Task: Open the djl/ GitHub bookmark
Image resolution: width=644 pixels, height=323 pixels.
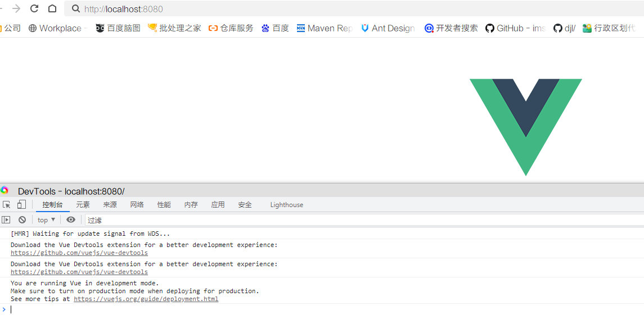Action: click(x=564, y=28)
